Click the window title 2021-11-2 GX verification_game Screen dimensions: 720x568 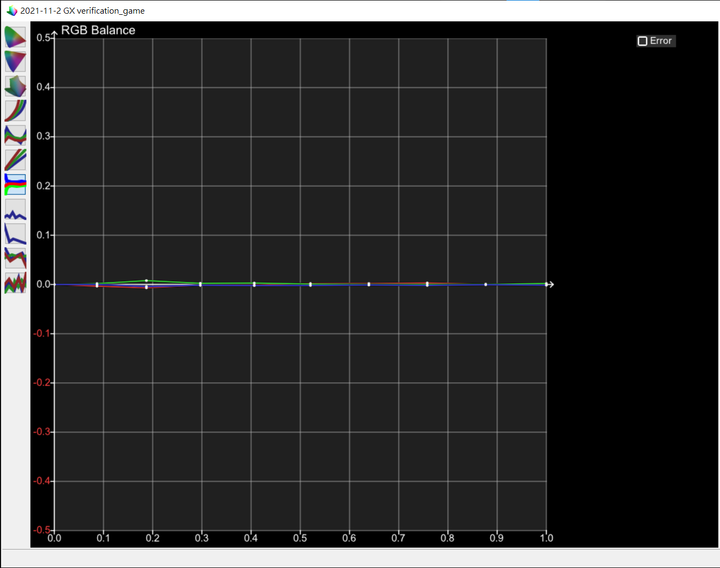coord(82,11)
